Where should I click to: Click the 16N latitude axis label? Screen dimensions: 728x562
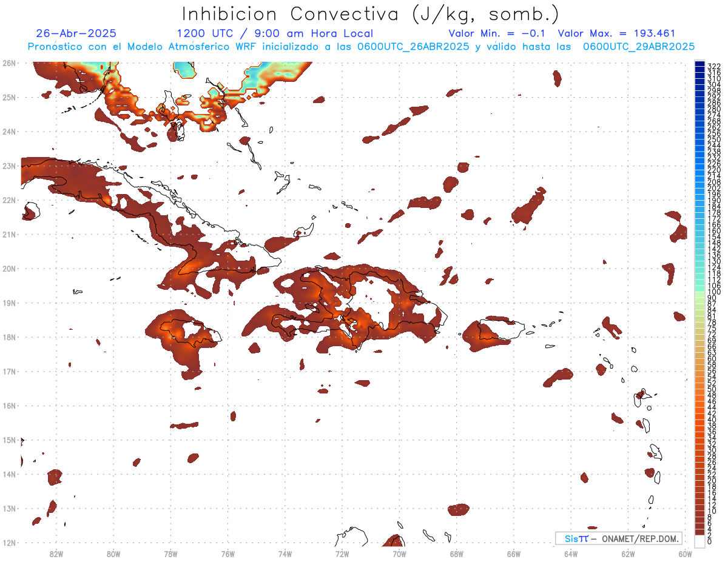[10, 406]
